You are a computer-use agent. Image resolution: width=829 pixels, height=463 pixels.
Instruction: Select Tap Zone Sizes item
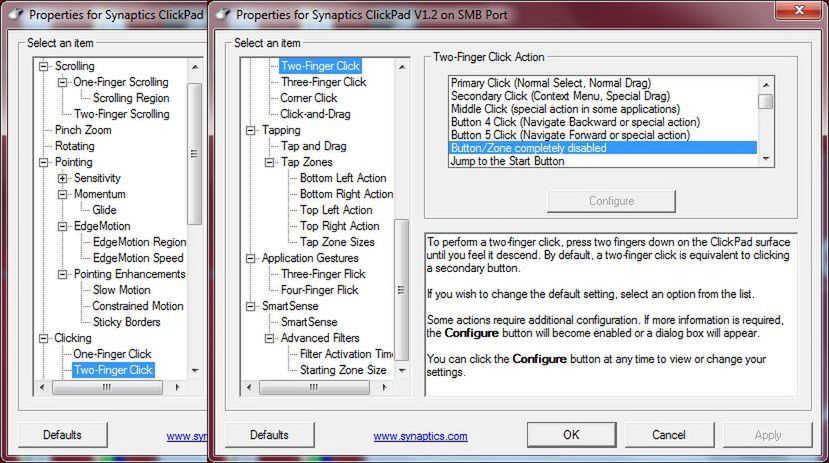[337, 242]
